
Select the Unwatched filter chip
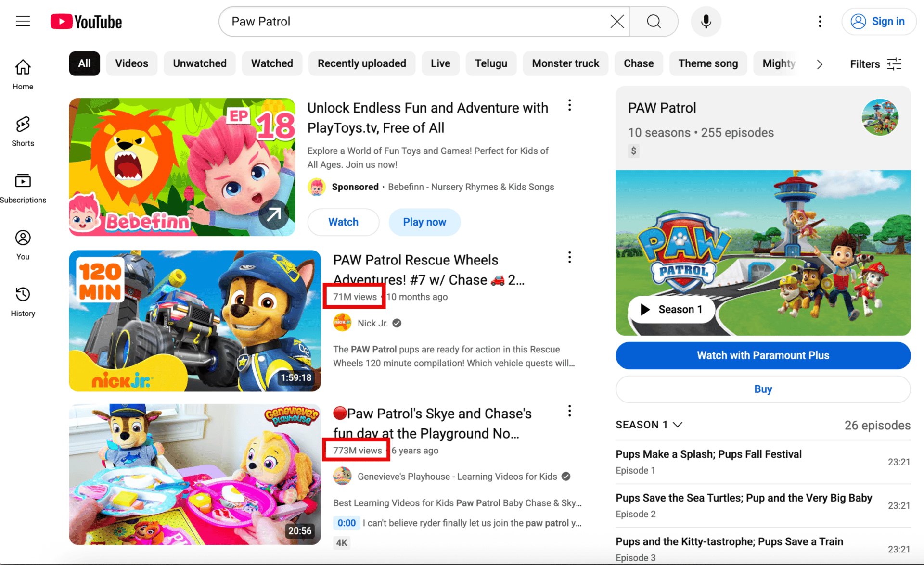pos(199,63)
